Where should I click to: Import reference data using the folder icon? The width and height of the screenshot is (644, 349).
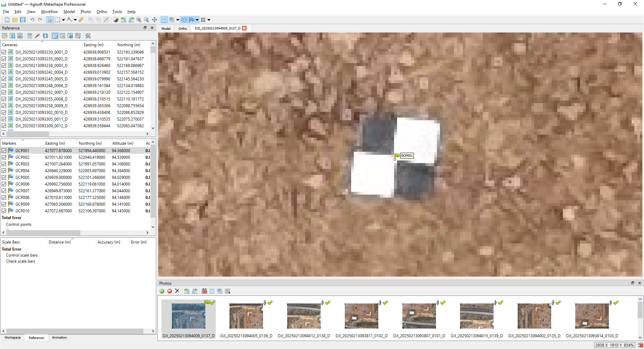[x=5, y=36]
